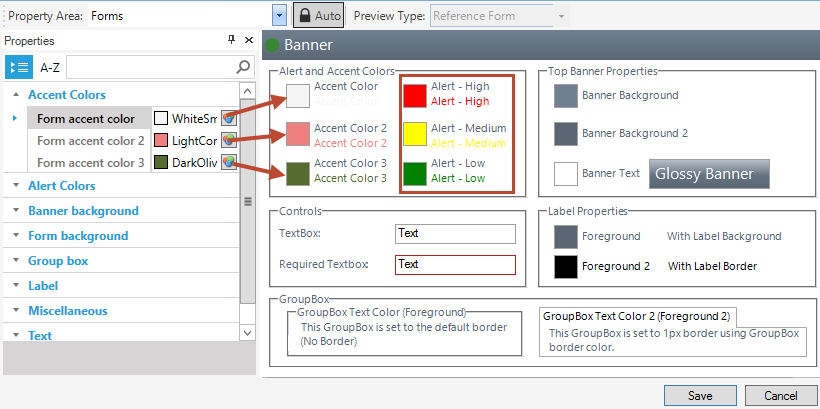
Task: Click the black Foreground 2 swatch
Action: (x=566, y=267)
